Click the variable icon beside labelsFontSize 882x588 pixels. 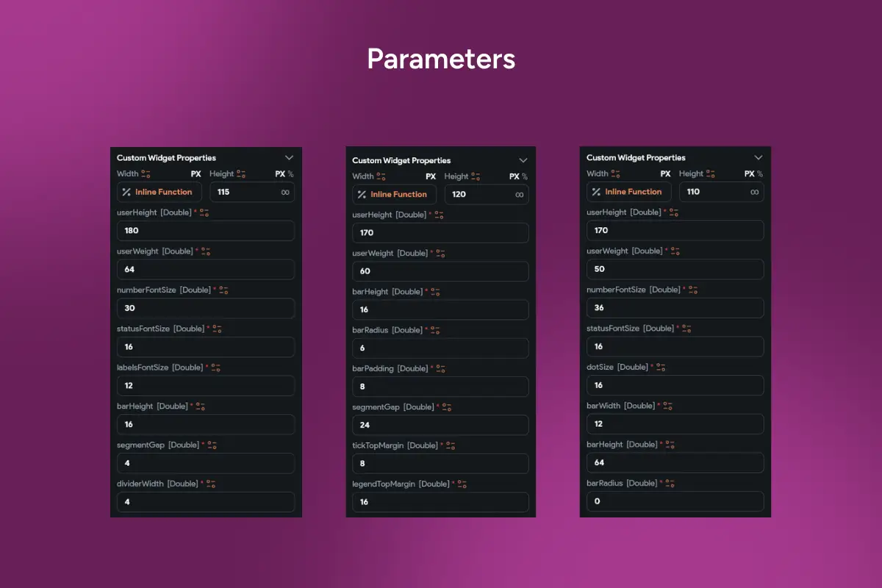[x=215, y=367]
